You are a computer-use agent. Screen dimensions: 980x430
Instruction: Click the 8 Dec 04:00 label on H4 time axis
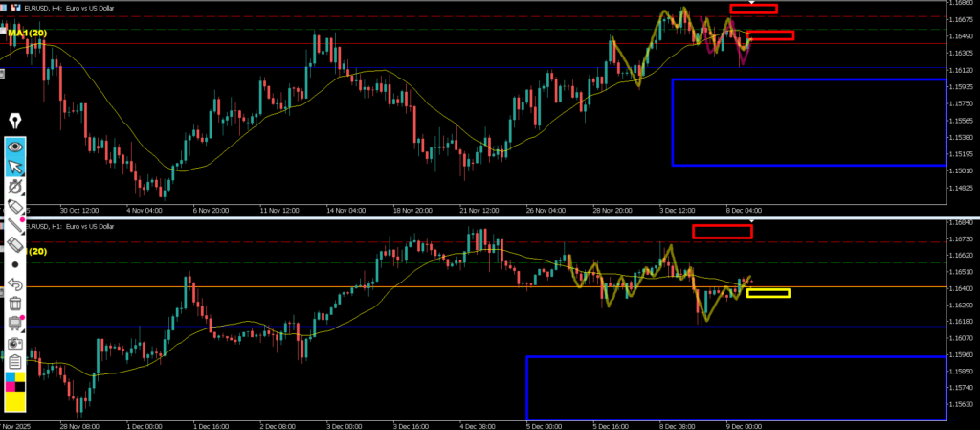click(744, 211)
